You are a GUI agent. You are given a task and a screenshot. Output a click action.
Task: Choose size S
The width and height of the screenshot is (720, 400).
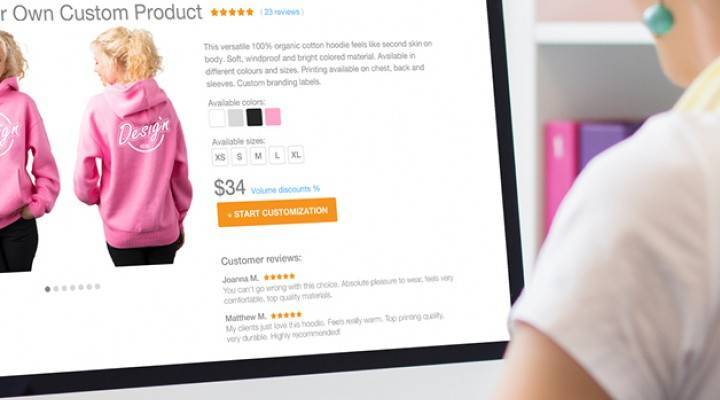click(239, 157)
